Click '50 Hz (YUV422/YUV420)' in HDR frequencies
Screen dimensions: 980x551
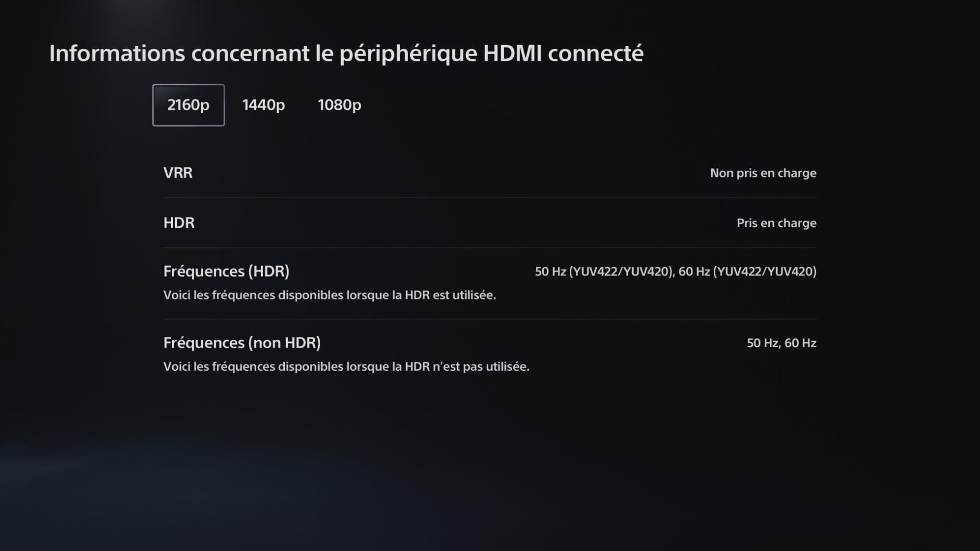coord(604,271)
